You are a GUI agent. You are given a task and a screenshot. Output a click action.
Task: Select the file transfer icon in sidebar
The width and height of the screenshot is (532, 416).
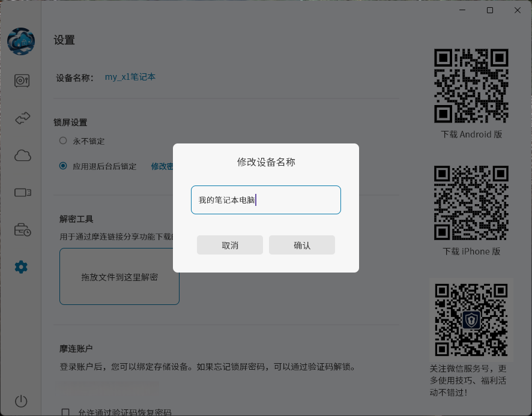click(x=22, y=118)
